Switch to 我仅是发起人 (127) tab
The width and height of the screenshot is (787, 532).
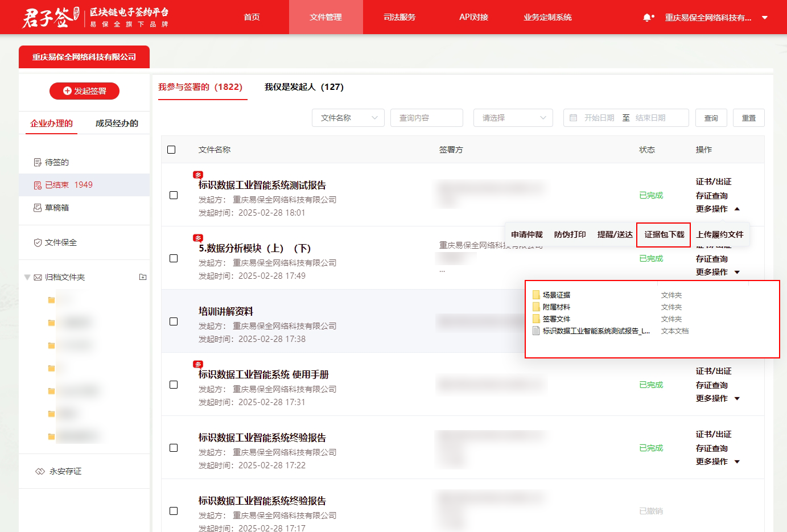(304, 87)
